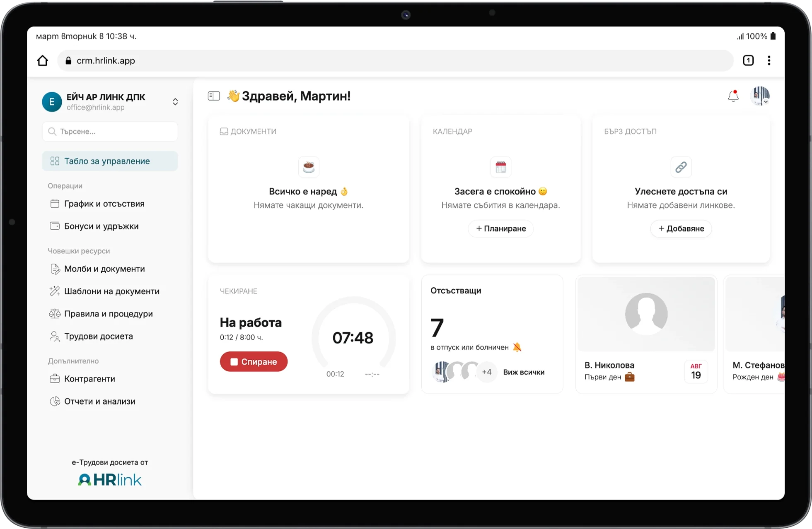
Task: Click the signal strength icon
Action: point(740,36)
